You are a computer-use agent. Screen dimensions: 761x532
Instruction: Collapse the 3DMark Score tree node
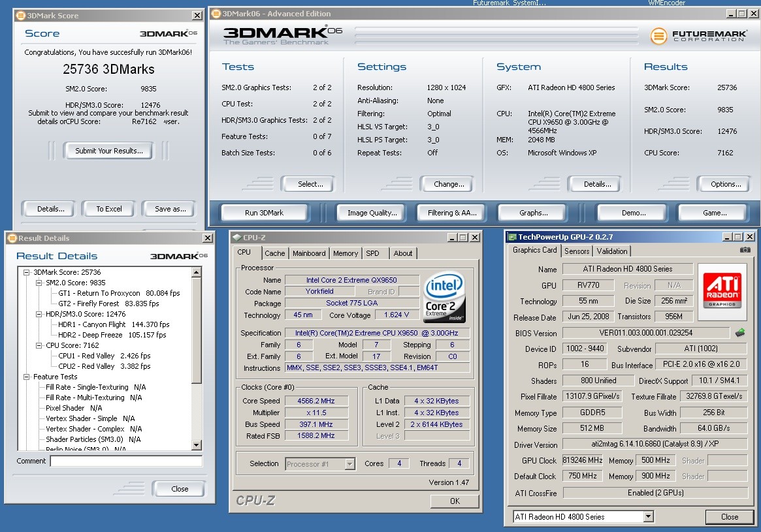[27, 272]
